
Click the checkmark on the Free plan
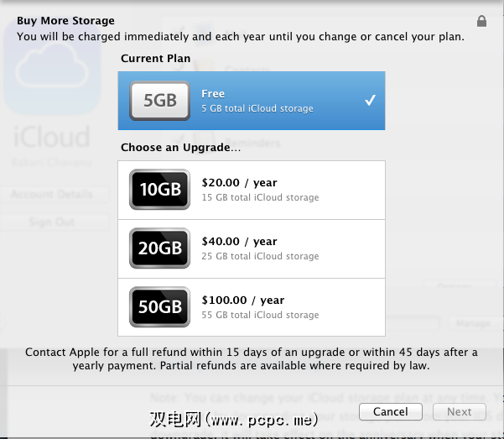pos(370,101)
